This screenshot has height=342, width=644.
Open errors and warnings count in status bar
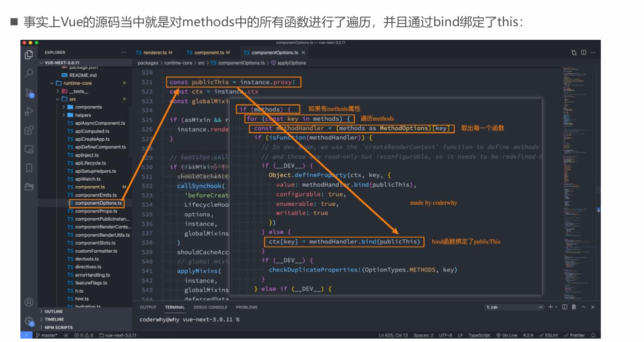83,335
